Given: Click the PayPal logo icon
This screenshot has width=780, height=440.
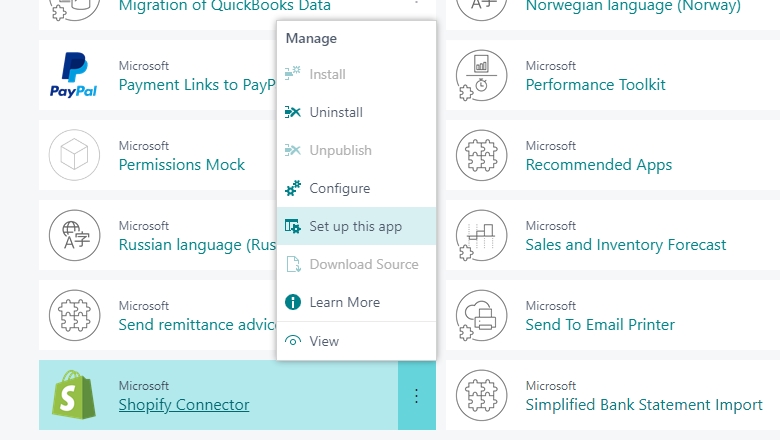Looking at the screenshot, I should coord(74,75).
